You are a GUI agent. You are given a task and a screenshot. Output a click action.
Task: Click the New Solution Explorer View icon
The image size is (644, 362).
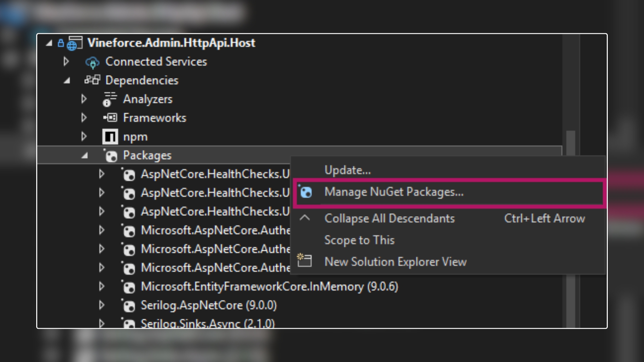tap(305, 260)
